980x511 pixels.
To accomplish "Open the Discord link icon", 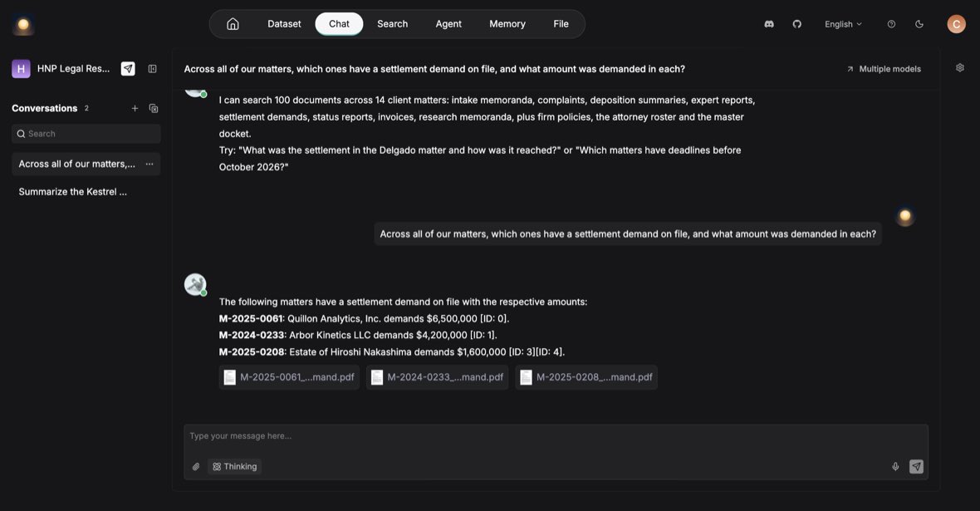I will [769, 24].
